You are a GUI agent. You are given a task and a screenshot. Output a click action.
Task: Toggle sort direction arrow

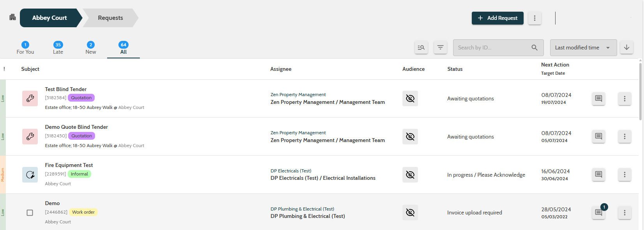pyautogui.click(x=626, y=47)
